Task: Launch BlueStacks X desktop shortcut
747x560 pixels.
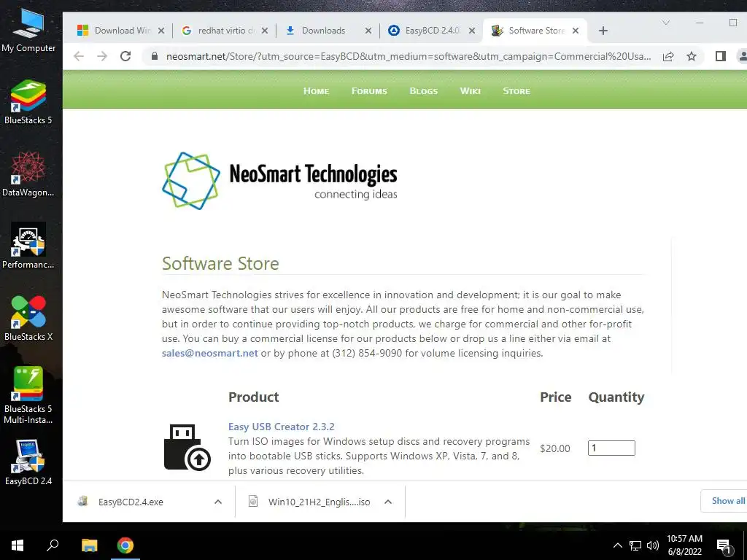Action: [28, 318]
